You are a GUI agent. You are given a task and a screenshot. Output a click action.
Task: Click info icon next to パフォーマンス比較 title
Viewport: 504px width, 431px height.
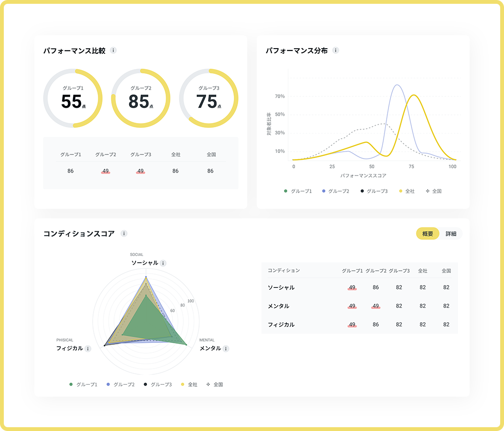click(113, 51)
